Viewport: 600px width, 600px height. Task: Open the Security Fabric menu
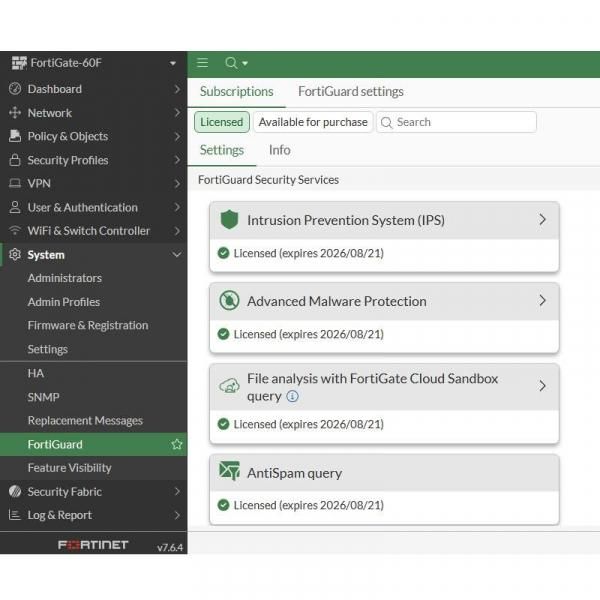click(x=64, y=491)
